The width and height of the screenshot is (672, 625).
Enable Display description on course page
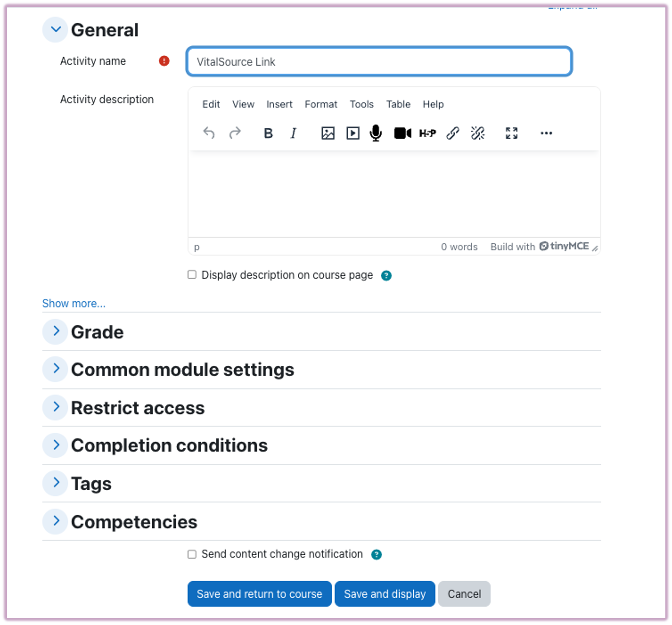click(x=192, y=275)
